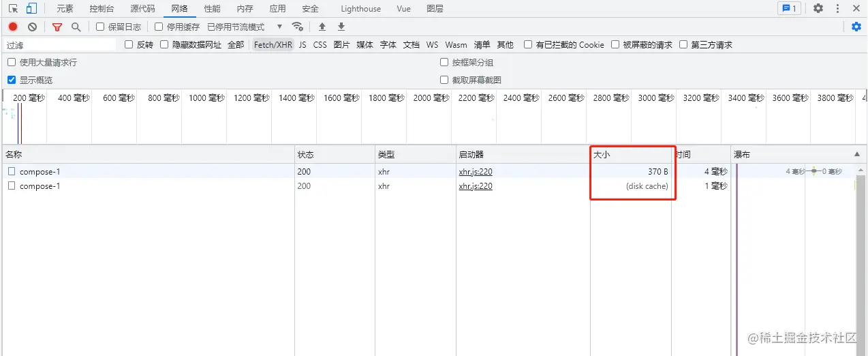The image size is (868, 356).
Task: Sort by the 瀑布 column arrow
Action: [x=856, y=155]
